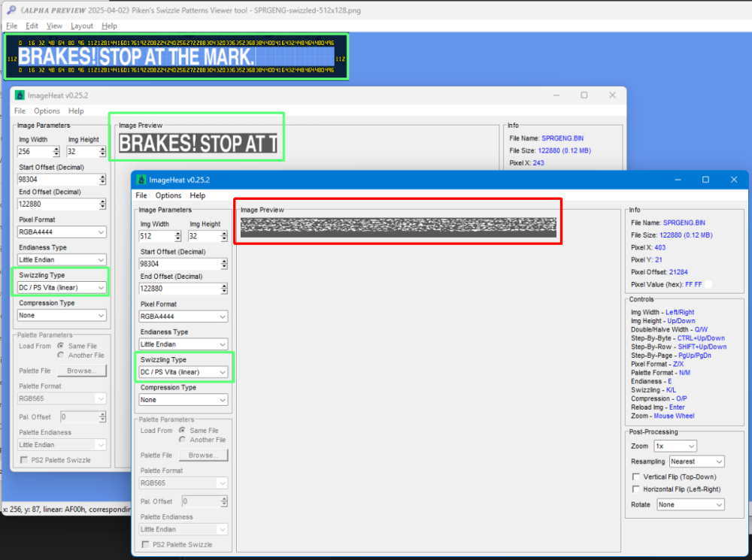Click Start Offset field in back ImageHeat window

(58, 180)
